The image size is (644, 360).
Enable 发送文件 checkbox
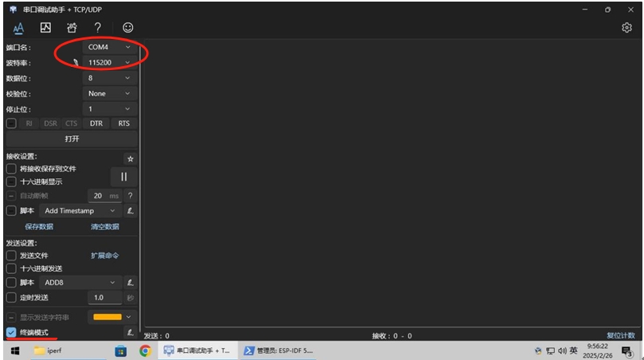11,256
